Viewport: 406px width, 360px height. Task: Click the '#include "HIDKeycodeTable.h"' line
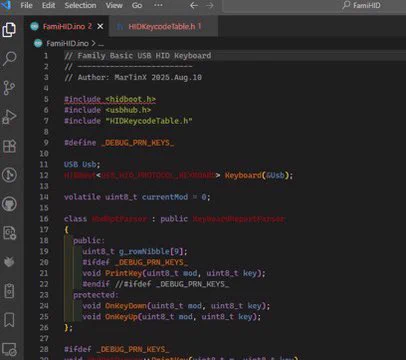coord(128,121)
